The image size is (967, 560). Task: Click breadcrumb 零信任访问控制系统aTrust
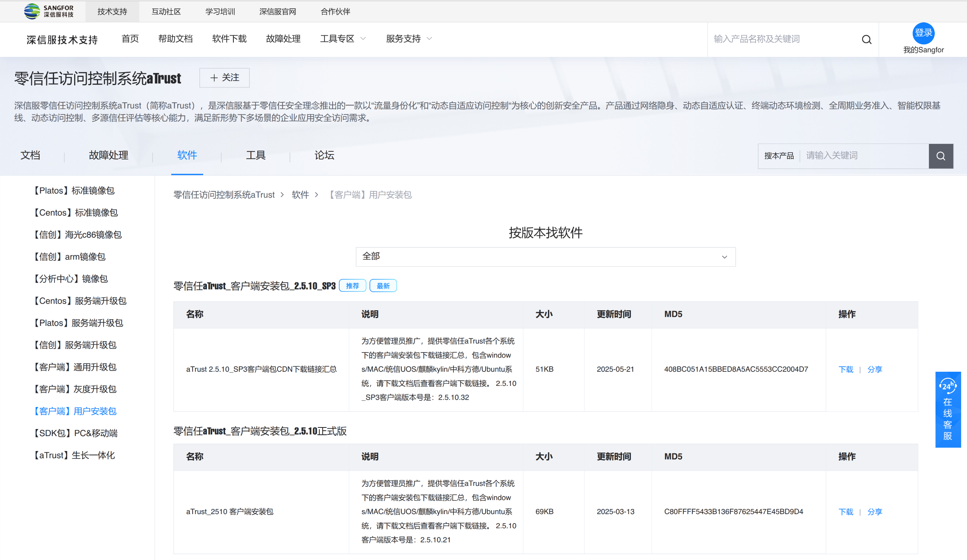click(224, 195)
